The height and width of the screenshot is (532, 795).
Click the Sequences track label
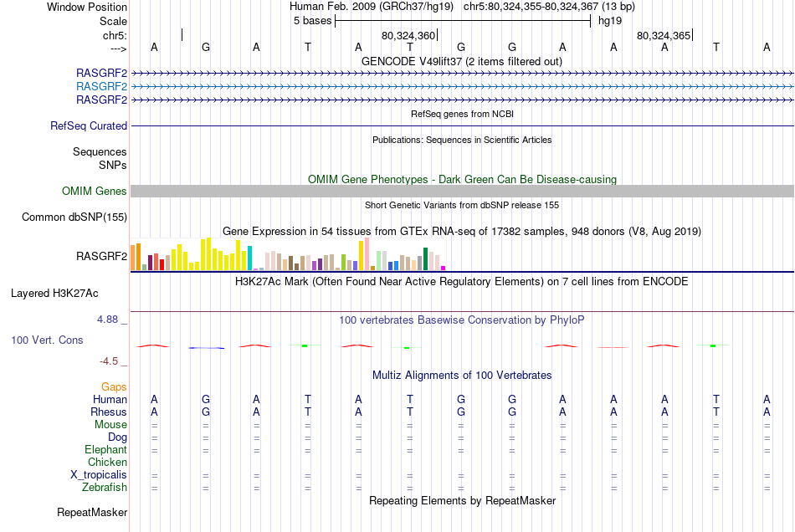tap(100, 152)
